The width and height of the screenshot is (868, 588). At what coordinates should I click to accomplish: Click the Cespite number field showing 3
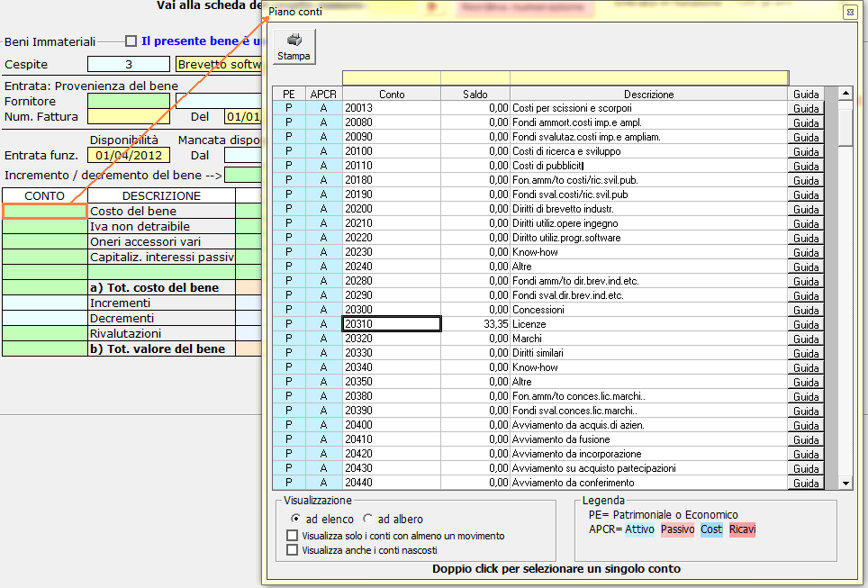(x=129, y=64)
